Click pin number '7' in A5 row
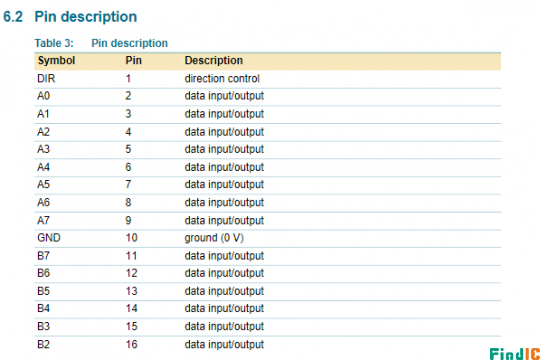This screenshot has height=360, width=540. [x=128, y=184]
